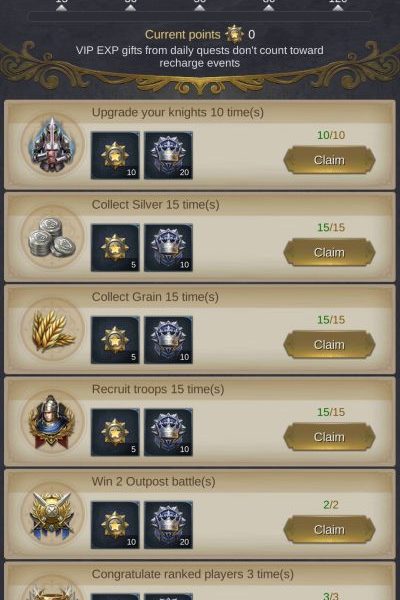Tap the knight armor quest icon
The height and width of the screenshot is (600, 400).
pyautogui.click(x=52, y=145)
